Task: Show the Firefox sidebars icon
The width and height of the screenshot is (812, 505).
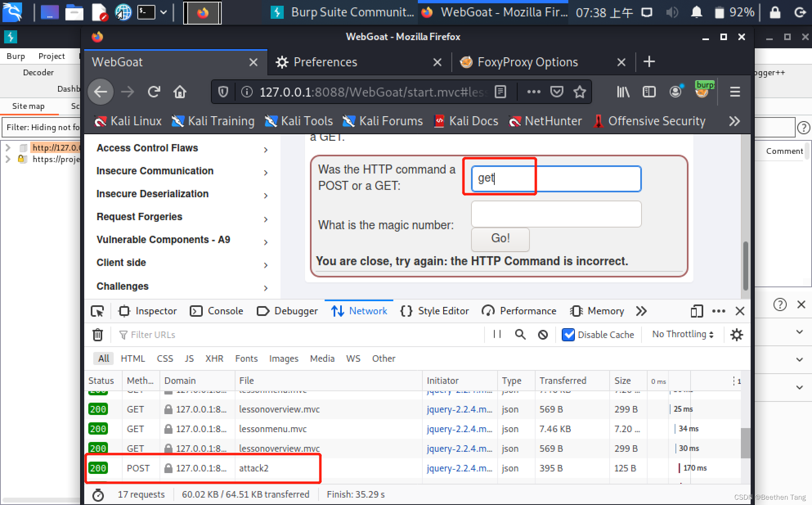Action: (649, 92)
